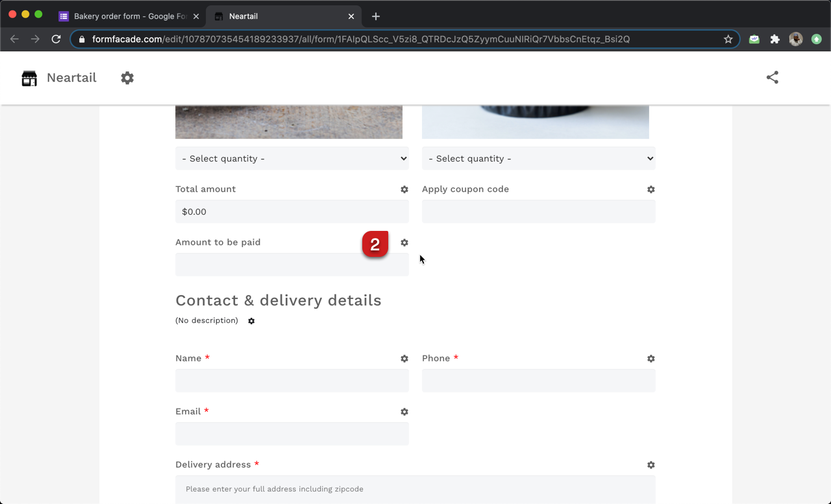The image size is (831, 504).
Task: Open Delivery address settings gear
Action: click(x=651, y=465)
